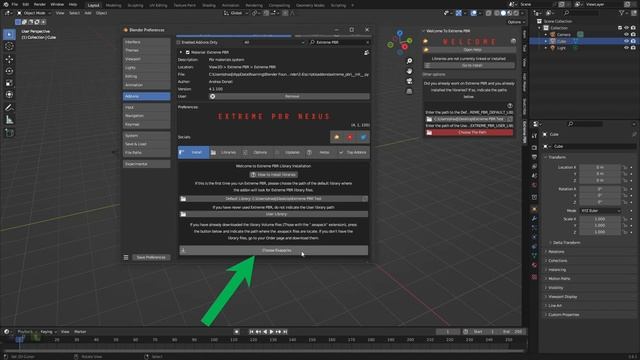Click the timeline scrubber playhead
This screenshot has height=360, width=640.
click(x=20, y=339)
